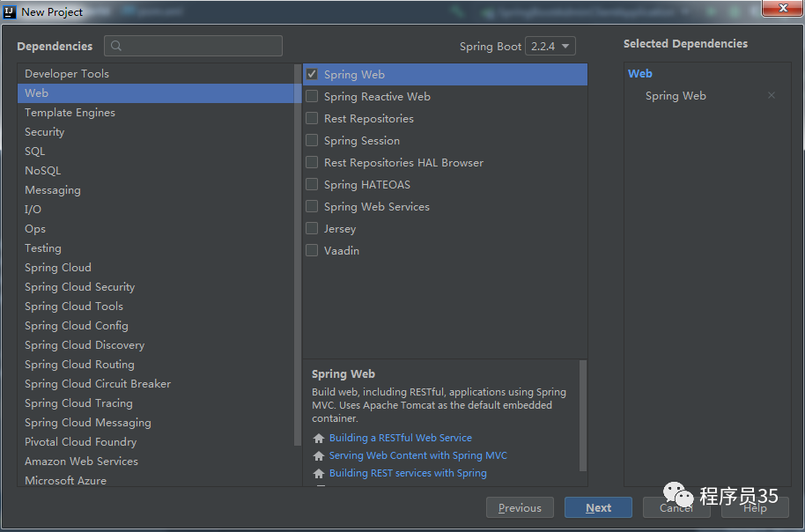Open Spring Cloud Security category

point(156,287)
